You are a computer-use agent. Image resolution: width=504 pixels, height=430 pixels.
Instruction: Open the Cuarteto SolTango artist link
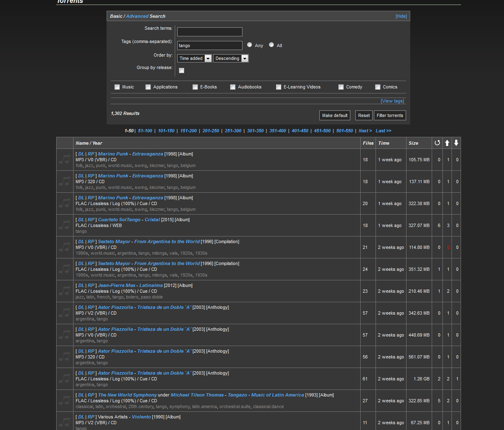[119, 220]
